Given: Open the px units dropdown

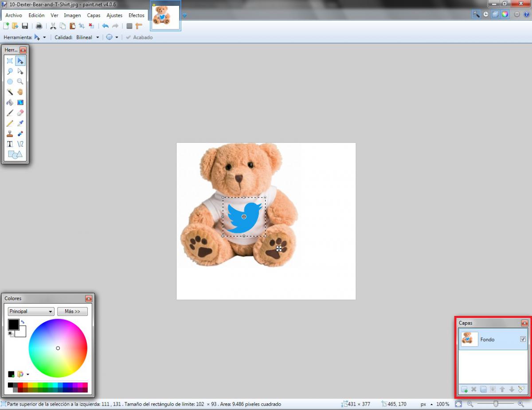Looking at the screenshot, I should click(x=426, y=404).
